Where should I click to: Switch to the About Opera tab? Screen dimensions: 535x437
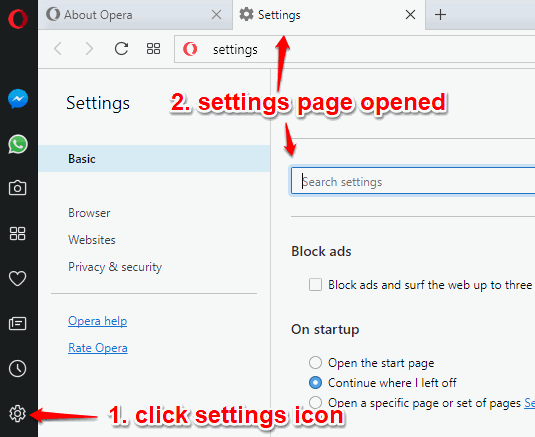(135, 15)
